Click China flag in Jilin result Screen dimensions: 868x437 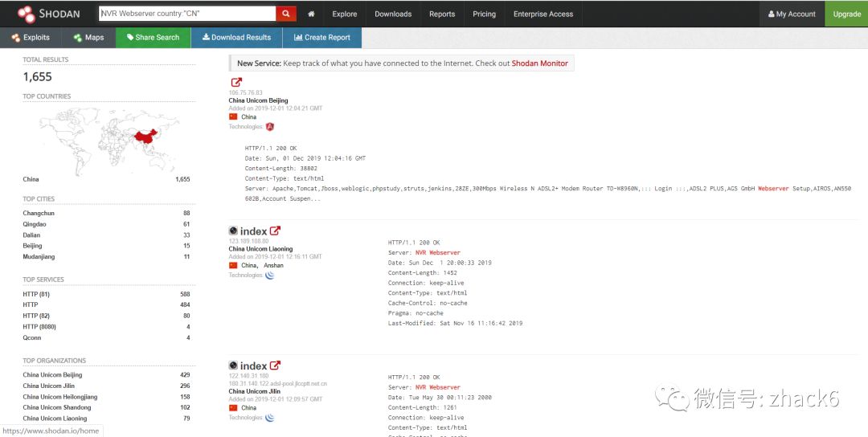click(x=233, y=408)
